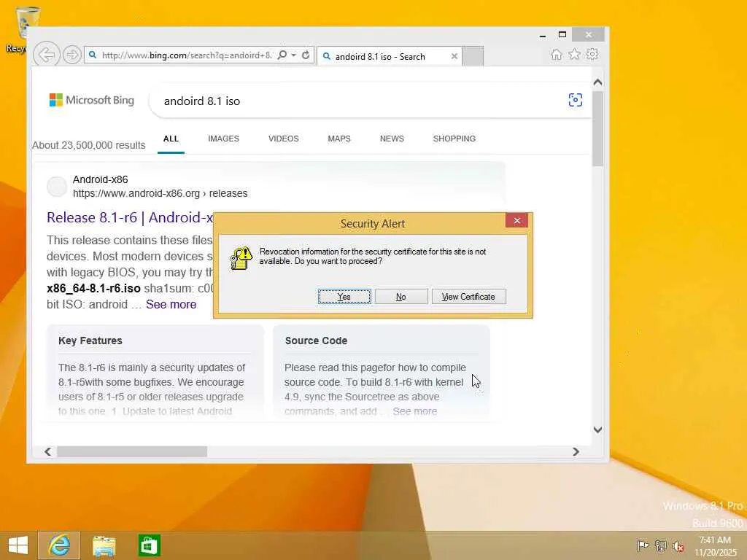The image size is (747, 560).
Task: Switch to the MAPS tab
Action: click(339, 139)
